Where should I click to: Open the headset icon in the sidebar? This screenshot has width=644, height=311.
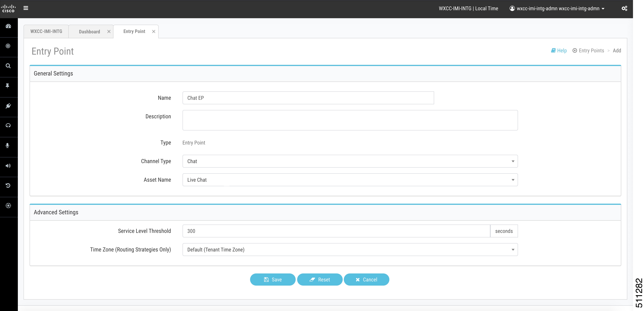(8, 126)
